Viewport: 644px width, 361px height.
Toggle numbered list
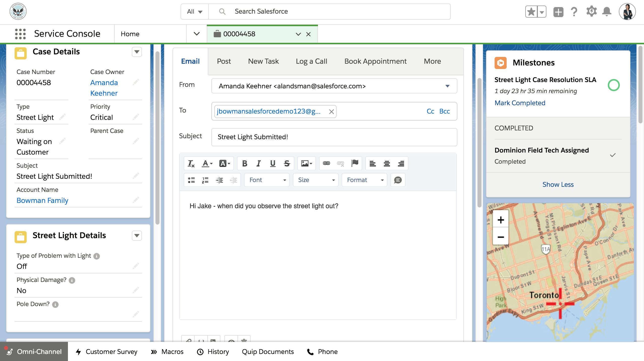205,180
